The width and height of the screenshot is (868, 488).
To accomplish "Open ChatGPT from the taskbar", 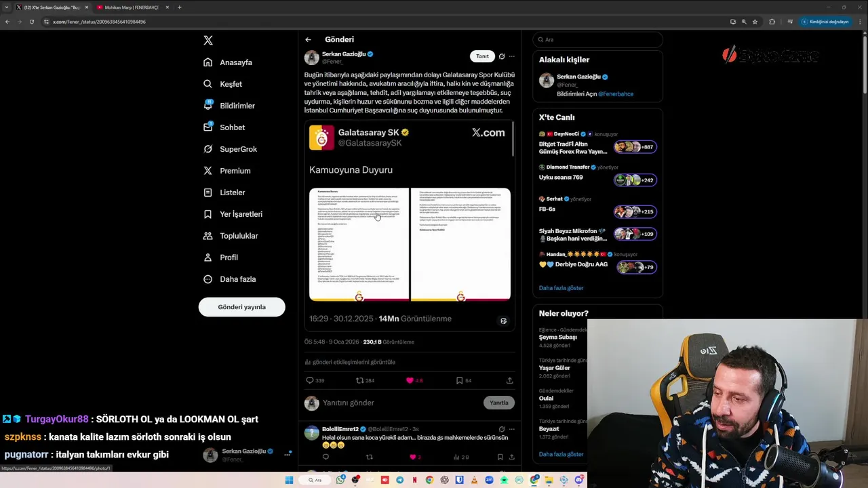I will coord(444,480).
